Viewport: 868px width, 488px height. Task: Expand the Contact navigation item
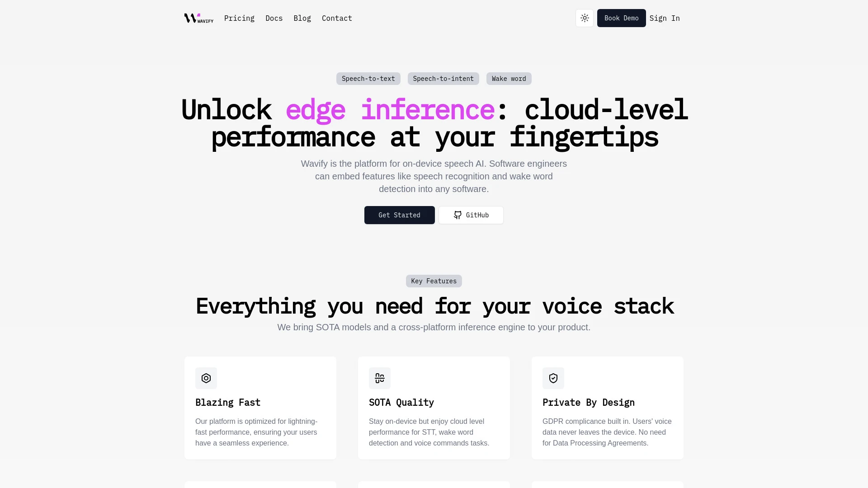(337, 18)
